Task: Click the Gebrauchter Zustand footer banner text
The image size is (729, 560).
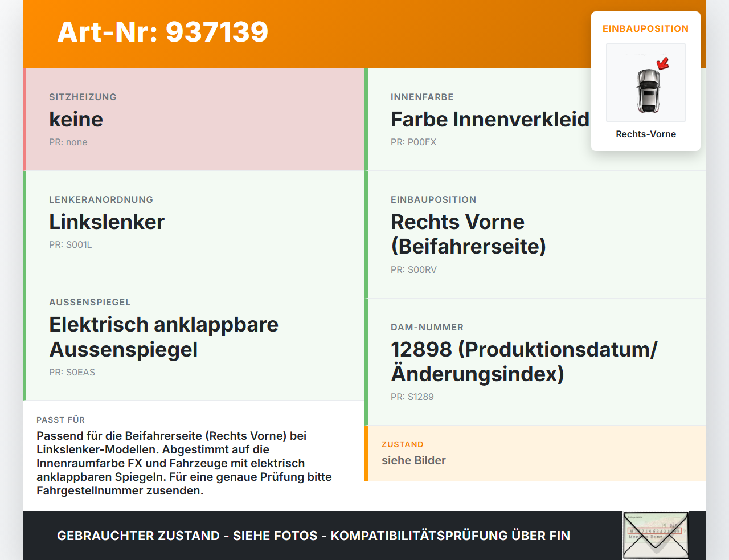Action: (313, 536)
